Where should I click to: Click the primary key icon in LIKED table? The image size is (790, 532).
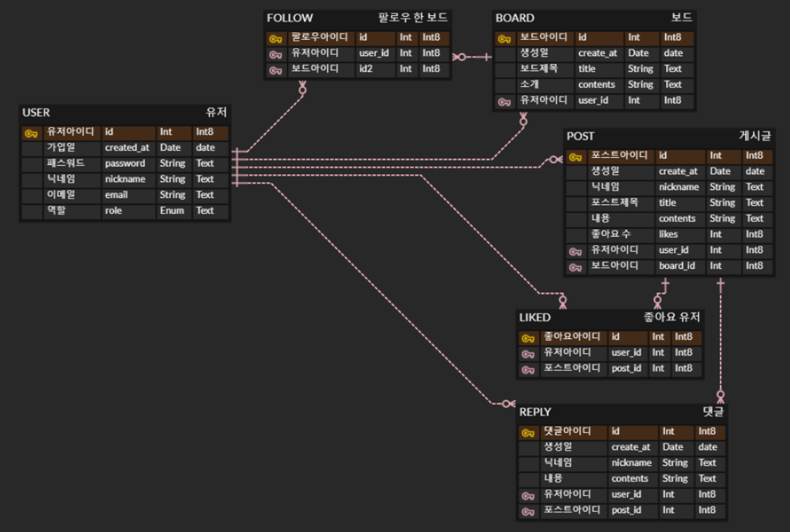pos(528,338)
